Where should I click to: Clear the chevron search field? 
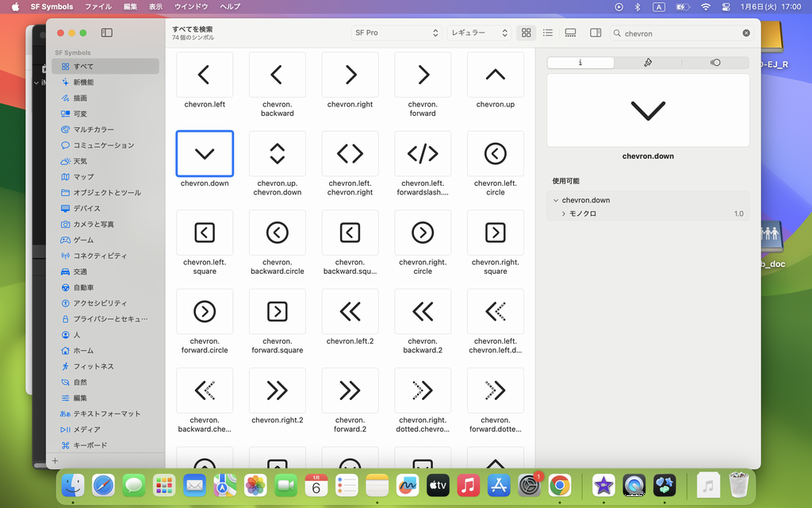tap(746, 33)
